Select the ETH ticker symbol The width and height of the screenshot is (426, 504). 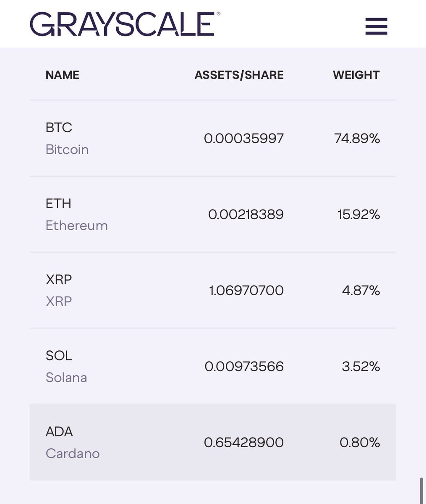point(58,203)
